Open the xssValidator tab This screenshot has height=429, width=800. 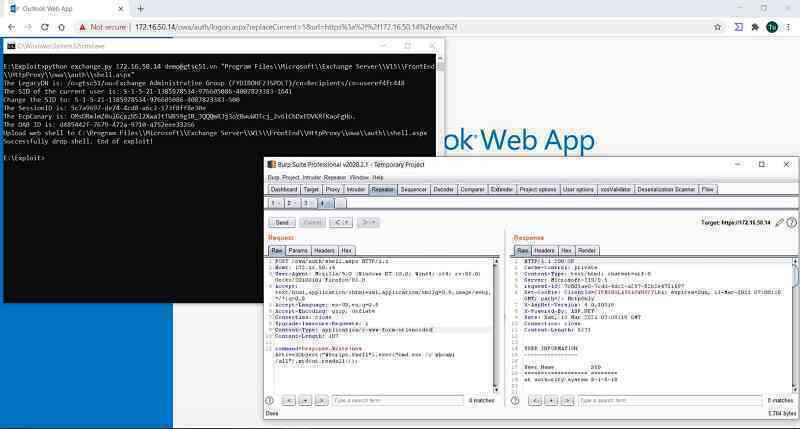[615, 189]
